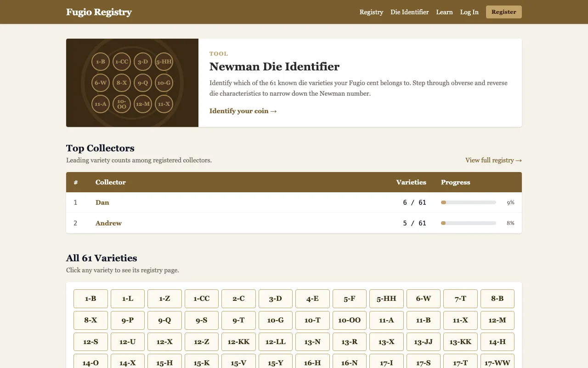Open the 11-X variety button in grid
The width and height of the screenshot is (588, 368).
pos(460,320)
